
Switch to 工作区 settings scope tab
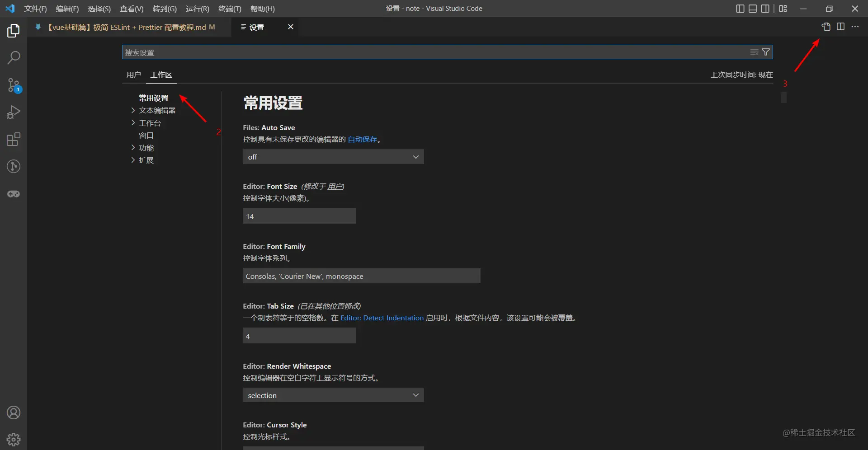161,75
